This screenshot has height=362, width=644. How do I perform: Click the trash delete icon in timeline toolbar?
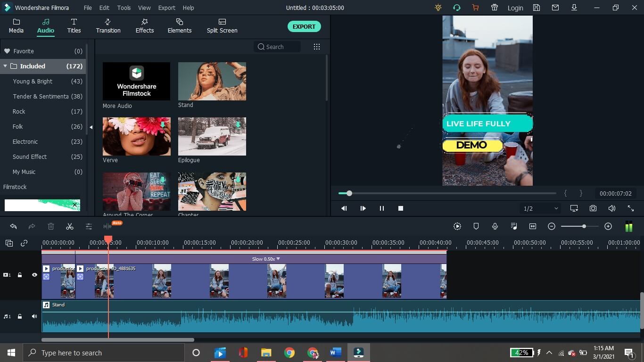pos(51,227)
